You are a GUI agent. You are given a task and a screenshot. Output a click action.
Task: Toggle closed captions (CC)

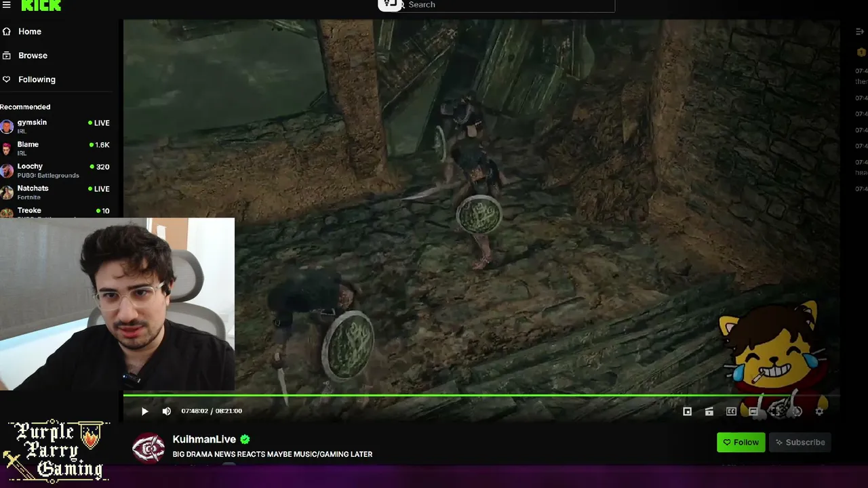[x=731, y=411]
